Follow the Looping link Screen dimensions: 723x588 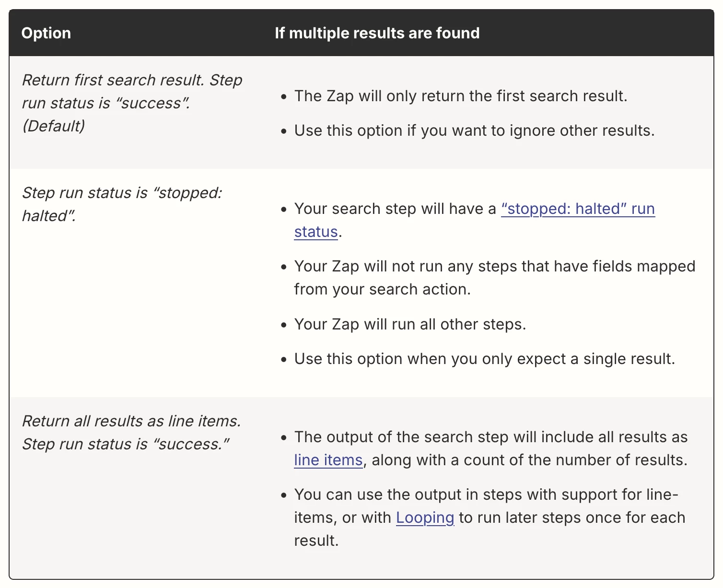tap(425, 517)
